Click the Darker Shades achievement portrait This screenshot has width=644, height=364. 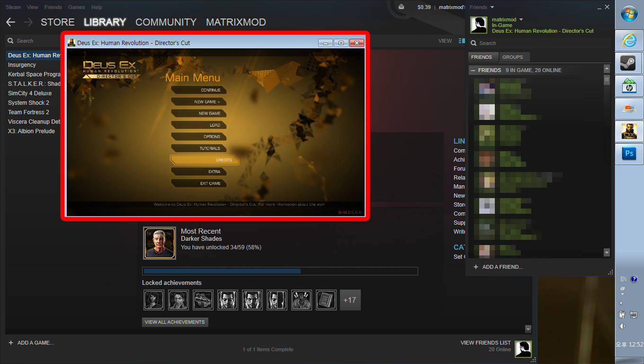tap(160, 243)
